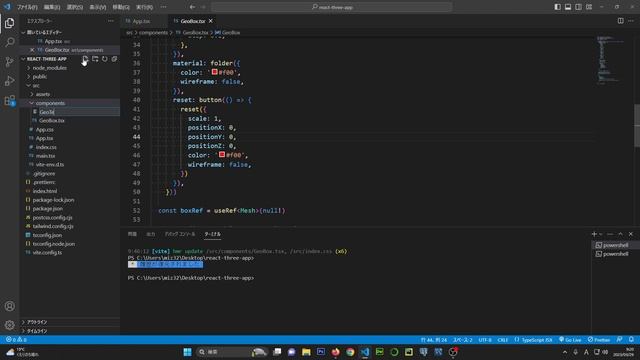Open the Accounts menu icon
Viewport: 640px width, 360px height.
[9, 306]
